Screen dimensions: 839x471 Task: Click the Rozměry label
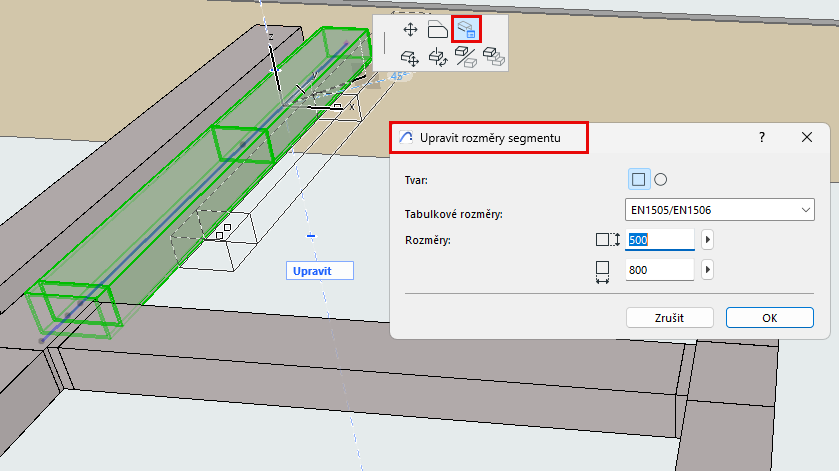[x=428, y=240]
